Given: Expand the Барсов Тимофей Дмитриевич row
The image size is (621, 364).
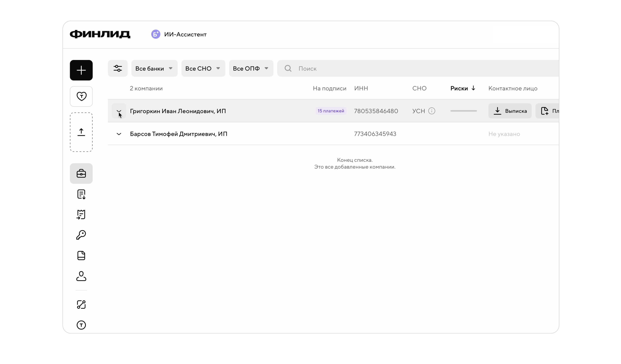Looking at the screenshot, I should 119,134.
